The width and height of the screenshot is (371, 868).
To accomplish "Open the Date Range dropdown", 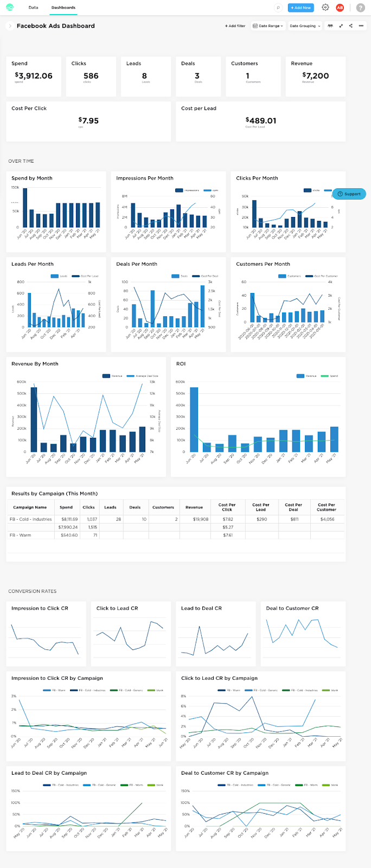I will click(x=268, y=25).
